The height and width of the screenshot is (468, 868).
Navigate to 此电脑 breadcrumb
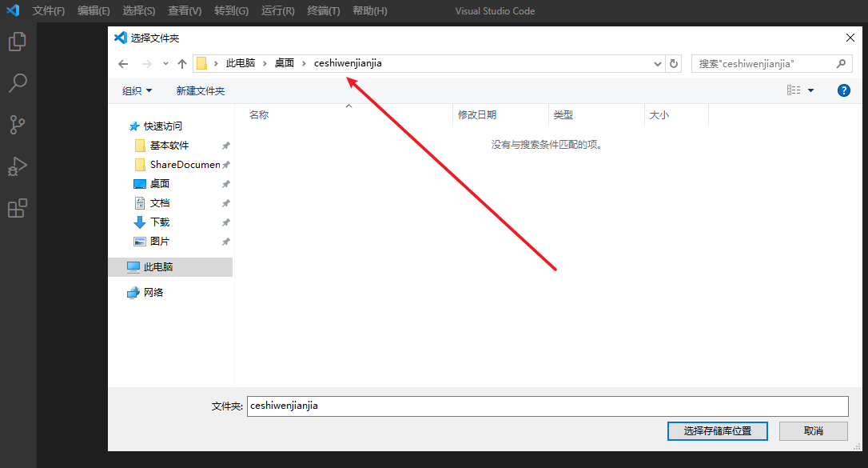[241, 63]
